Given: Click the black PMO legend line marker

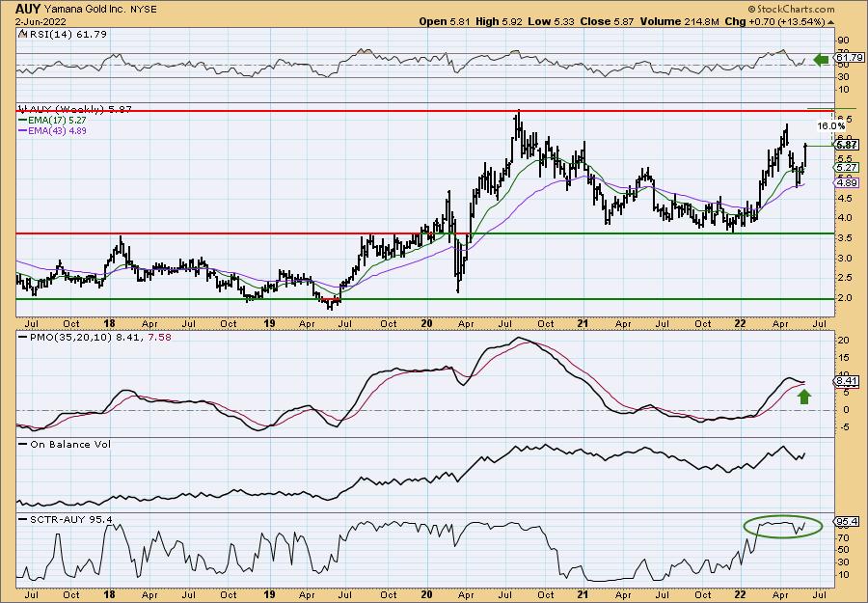Looking at the screenshot, I should coord(22,337).
